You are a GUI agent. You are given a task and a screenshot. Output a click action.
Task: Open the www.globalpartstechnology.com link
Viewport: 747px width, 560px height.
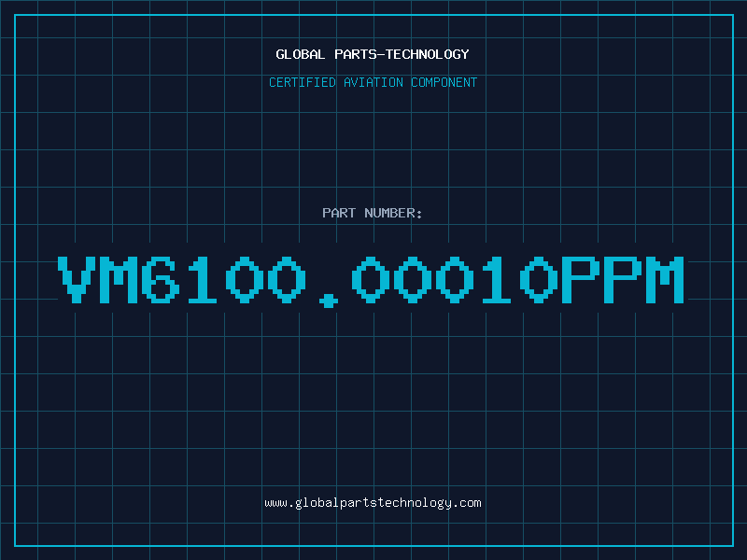click(x=373, y=503)
